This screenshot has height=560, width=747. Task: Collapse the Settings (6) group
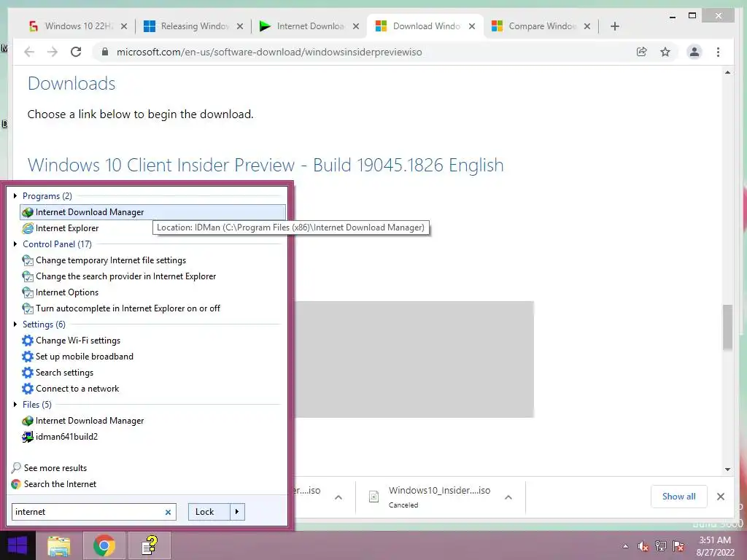point(15,324)
